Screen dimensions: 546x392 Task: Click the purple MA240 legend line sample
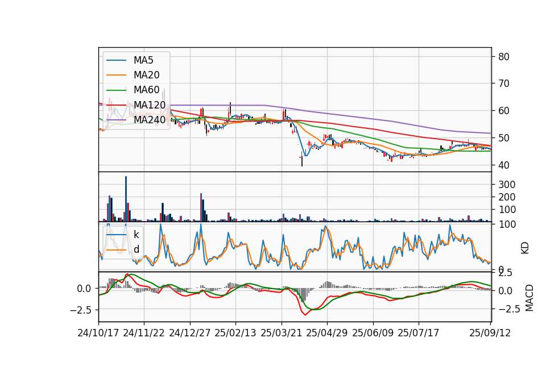[x=116, y=120]
